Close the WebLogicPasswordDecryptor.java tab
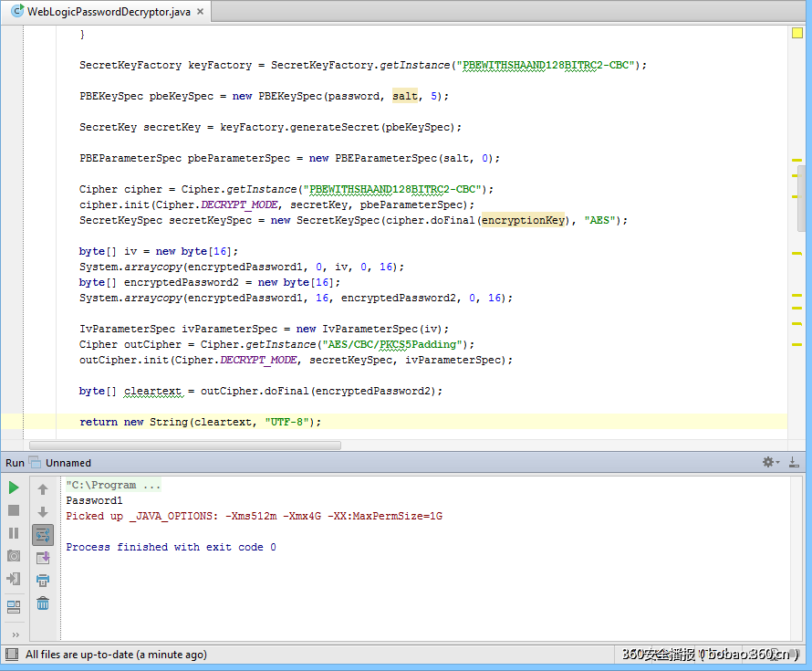Screen dimensions: 812x671 pos(200,11)
